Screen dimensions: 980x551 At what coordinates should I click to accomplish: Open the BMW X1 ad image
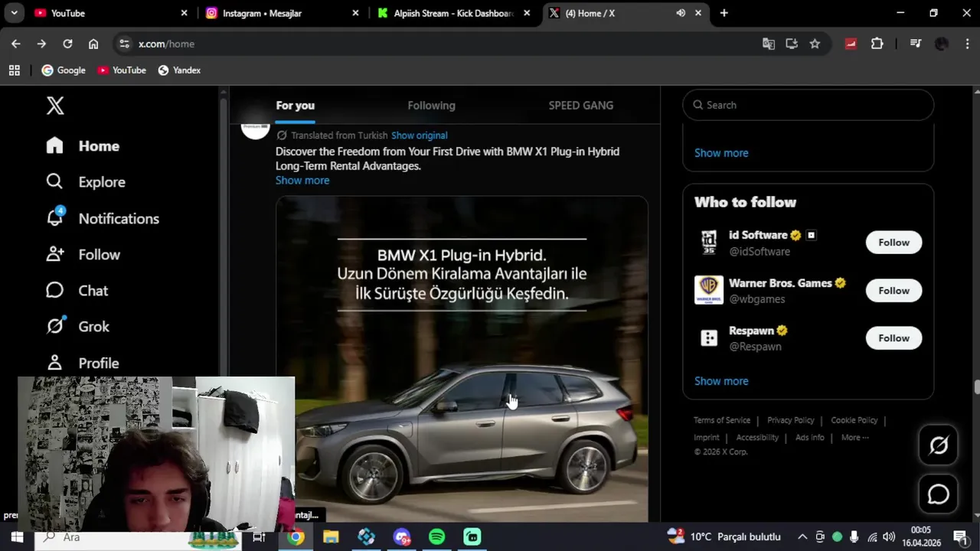462,360
